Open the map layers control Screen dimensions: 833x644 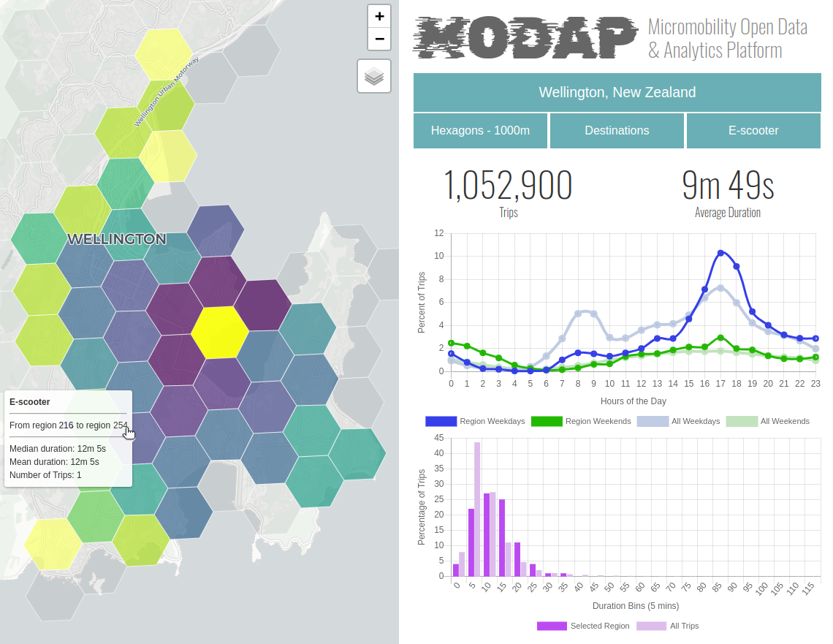pos(374,76)
